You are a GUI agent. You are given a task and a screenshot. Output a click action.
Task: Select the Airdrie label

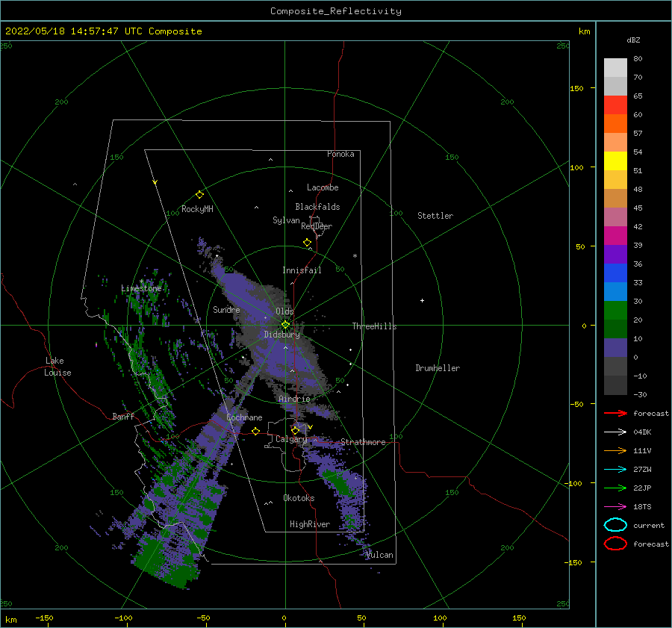tap(294, 399)
